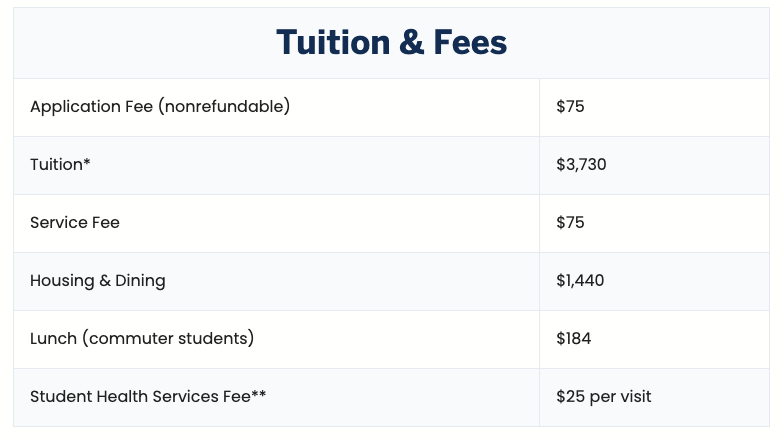This screenshot has height=440, width=784.
Task: Select the Tuition row label
Action: click(x=57, y=164)
